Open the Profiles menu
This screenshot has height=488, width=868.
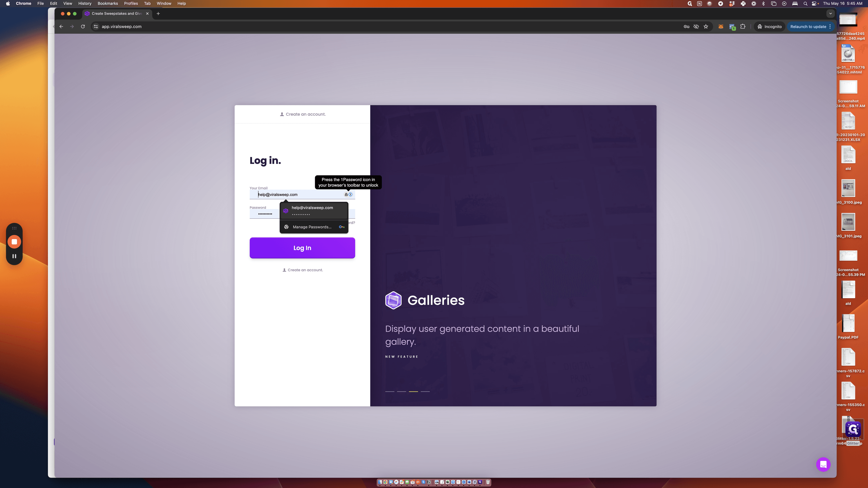[x=131, y=3]
